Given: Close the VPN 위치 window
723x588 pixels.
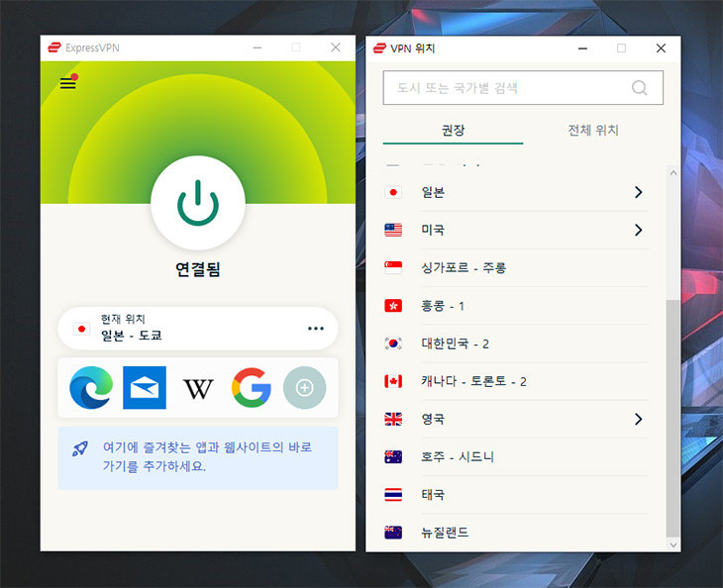Looking at the screenshot, I should tap(661, 48).
